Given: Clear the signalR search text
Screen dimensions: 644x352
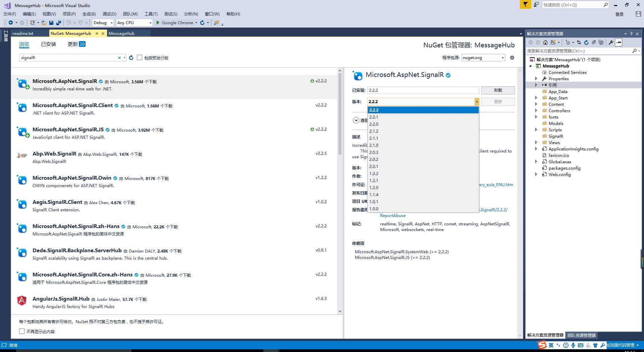Looking at the screenshot, I should tap(119, 58).
